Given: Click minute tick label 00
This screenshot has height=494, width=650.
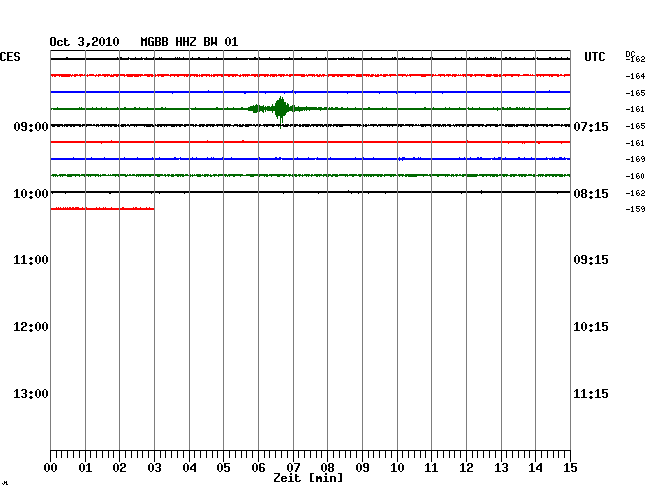Looking at the screenshot, I should tap(51, 468).
